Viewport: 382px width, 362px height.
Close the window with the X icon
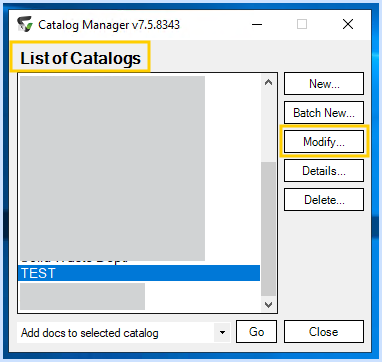point(348,24)
